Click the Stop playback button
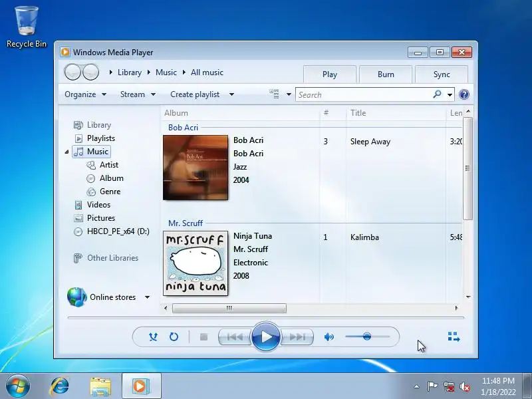The width and height of the screenshot is (532, 399). pyautogui.click(x=203, y=337)
